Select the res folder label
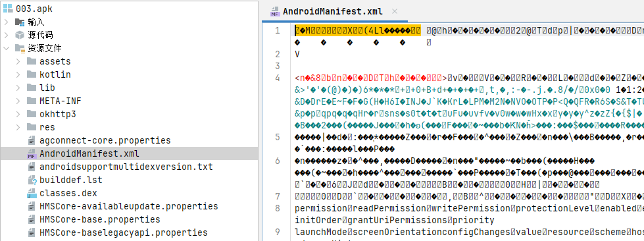 click(47, 127)
